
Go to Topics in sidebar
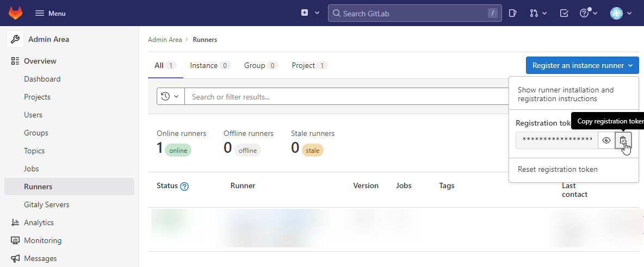pyautogui.click(x=34, y=151)
